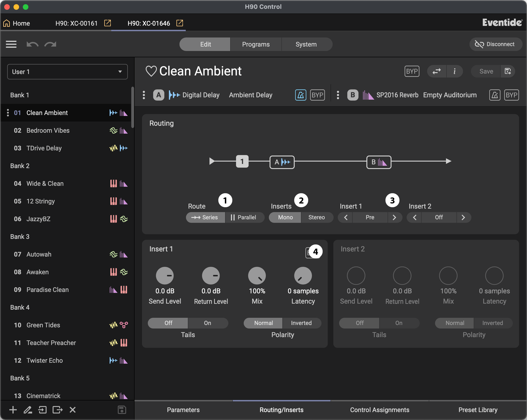527x420 pixels.
Task: Click the Disconnect button
Action: (x=496, y=44)
